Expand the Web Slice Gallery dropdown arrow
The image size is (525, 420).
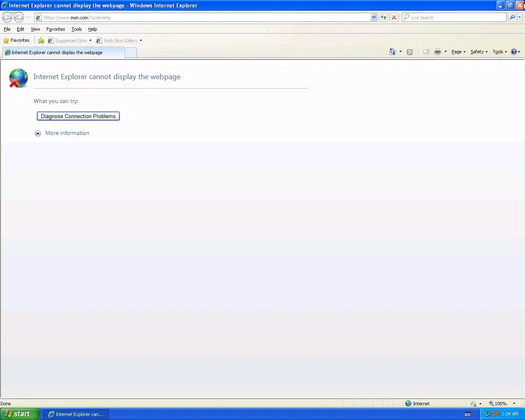(x=141, y=41)
